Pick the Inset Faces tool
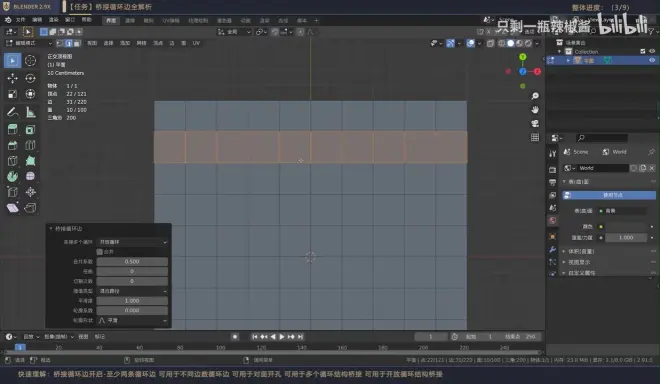Screen dimensions: 660x384 point(30,130)
